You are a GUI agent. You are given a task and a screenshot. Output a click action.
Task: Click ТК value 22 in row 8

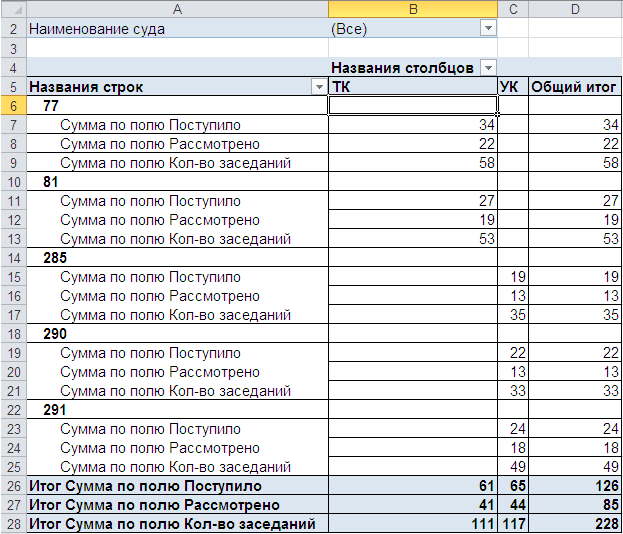coord(413,144)
